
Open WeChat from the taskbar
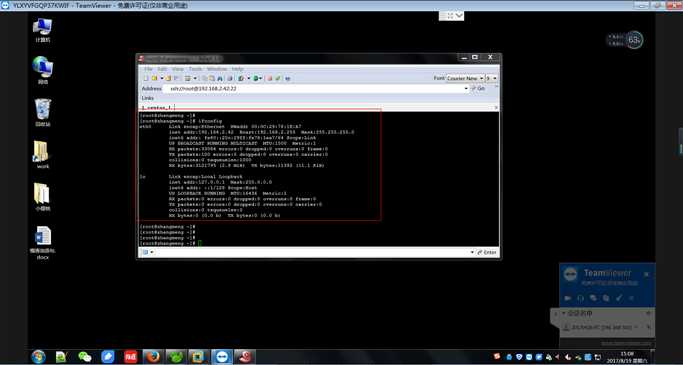coord(85,357)
